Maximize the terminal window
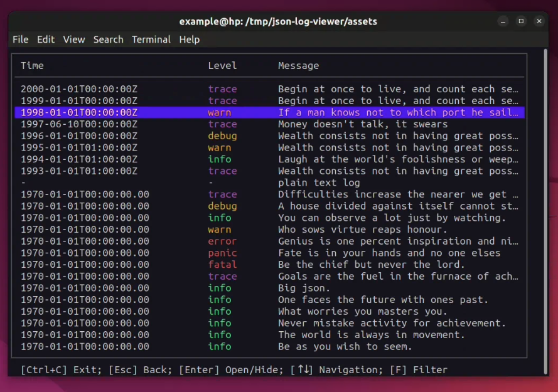This screenshot has width=558, height=392. [x=521, y=21]
